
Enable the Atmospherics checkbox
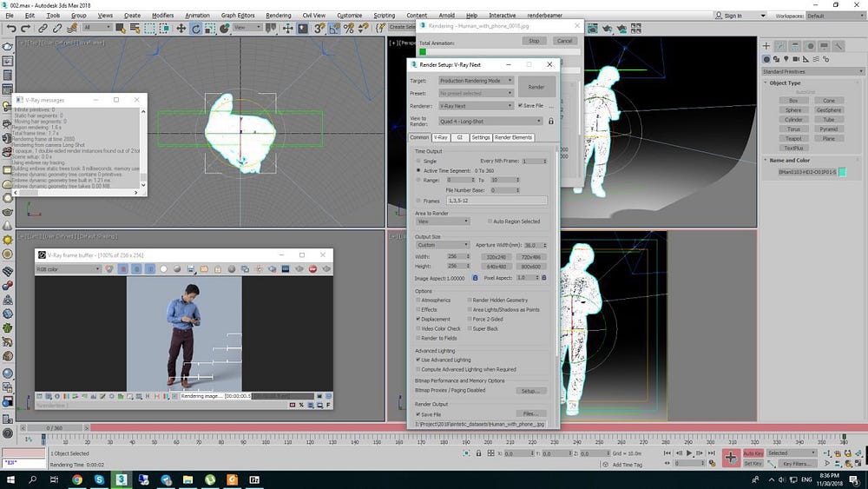pyautogui.click(x=418, y=301)
